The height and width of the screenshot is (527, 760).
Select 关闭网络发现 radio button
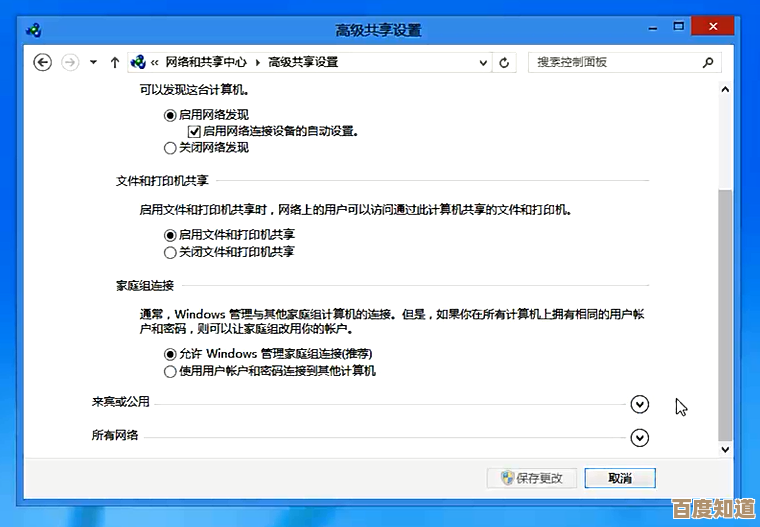coord(170,148)
